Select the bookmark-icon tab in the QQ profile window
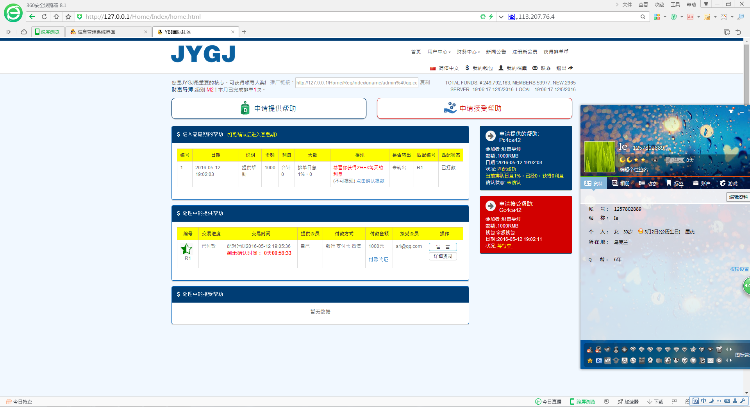The image size is (750, 407). (675, 184)
